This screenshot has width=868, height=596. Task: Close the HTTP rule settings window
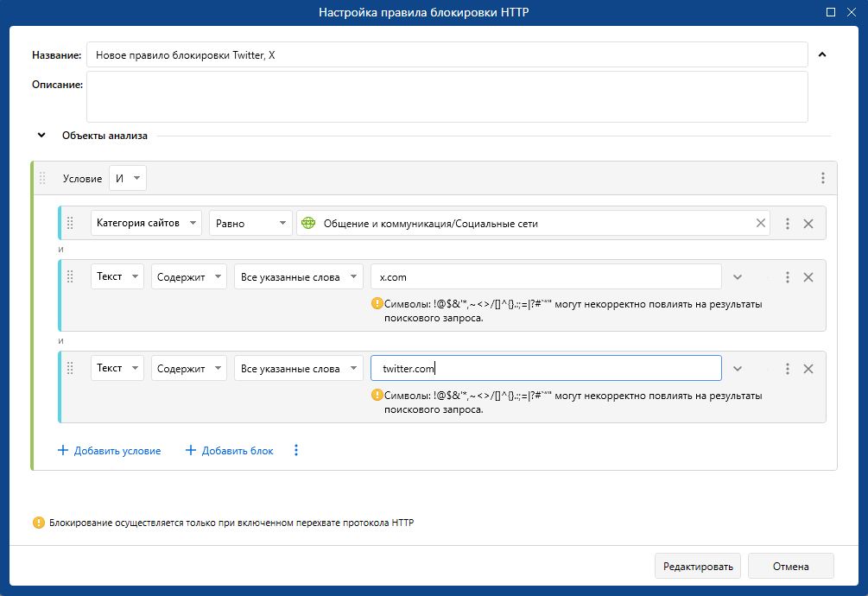tap(852, 12)
